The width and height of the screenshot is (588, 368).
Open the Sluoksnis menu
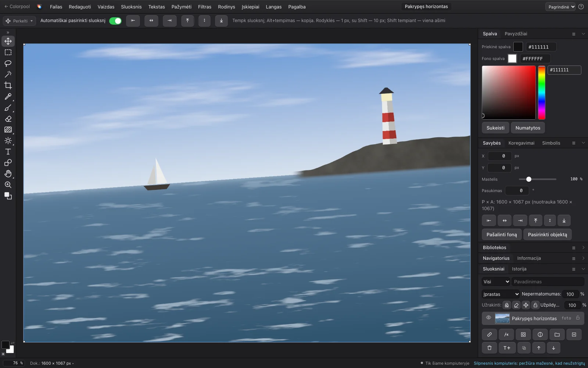coord(131,7)
